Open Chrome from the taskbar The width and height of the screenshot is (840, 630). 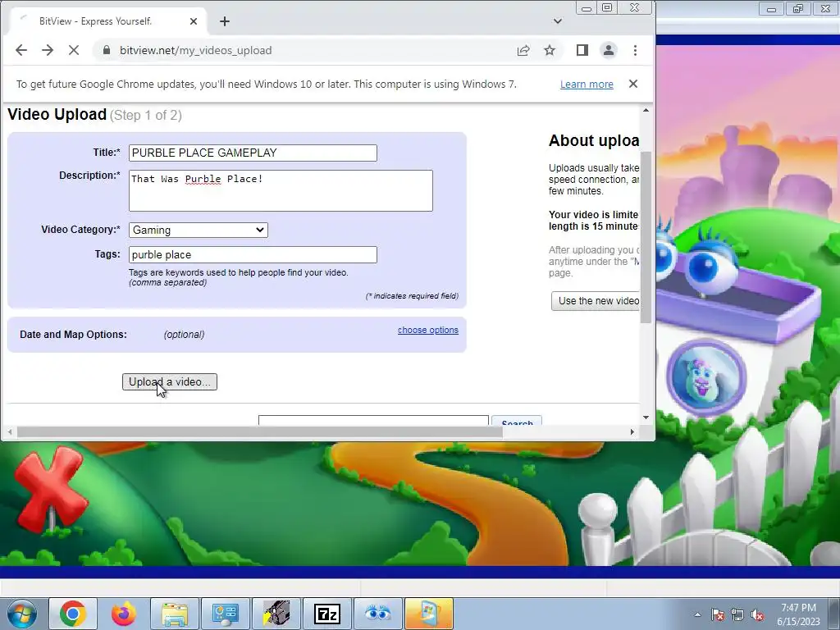(73, 614)
